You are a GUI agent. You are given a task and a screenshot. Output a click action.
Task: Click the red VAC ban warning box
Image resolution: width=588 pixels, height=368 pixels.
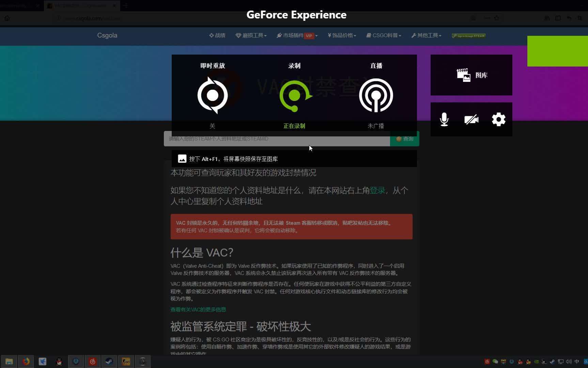click(x=292, y=226)
